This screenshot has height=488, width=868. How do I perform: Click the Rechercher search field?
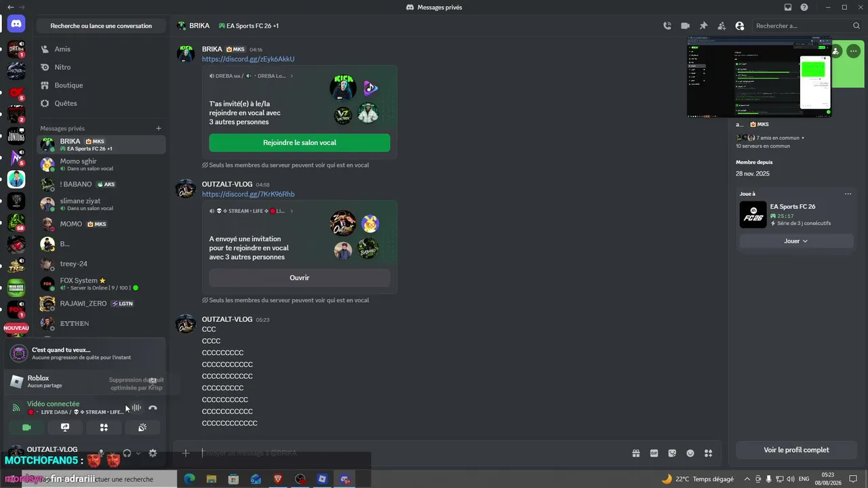pyautogui.click(x=807, y=26)
